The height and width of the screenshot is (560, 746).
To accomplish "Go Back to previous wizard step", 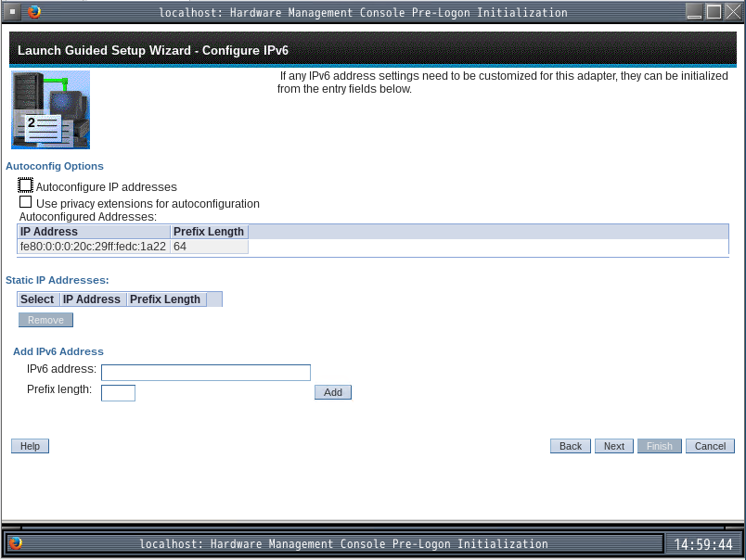I will click(x=571, y=446).
